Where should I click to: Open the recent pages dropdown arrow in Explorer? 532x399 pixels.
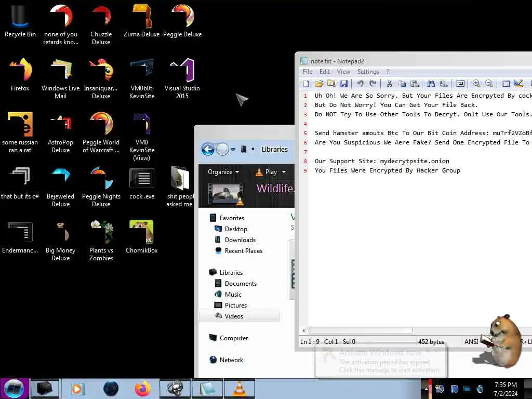pyautogui.click(x=233, y=150)
